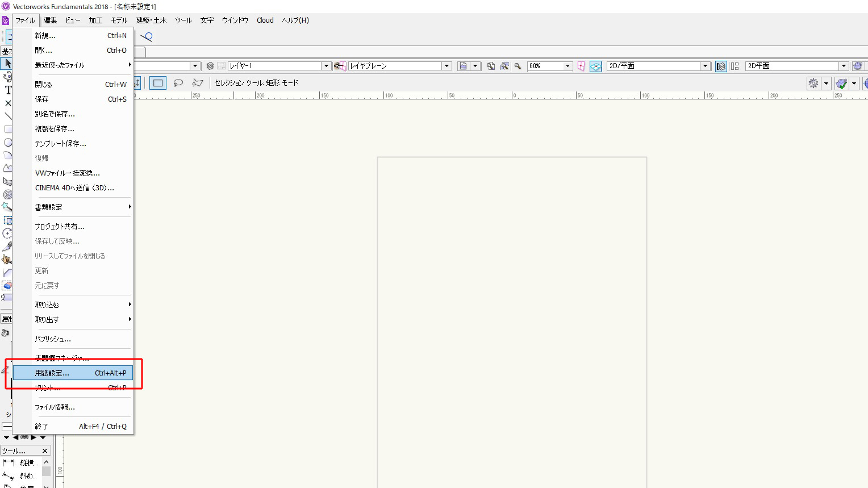The image size is (868, 488).
Task: Click the saved views sheet icon
Action: pyautogui.click(x=464, y=66)
